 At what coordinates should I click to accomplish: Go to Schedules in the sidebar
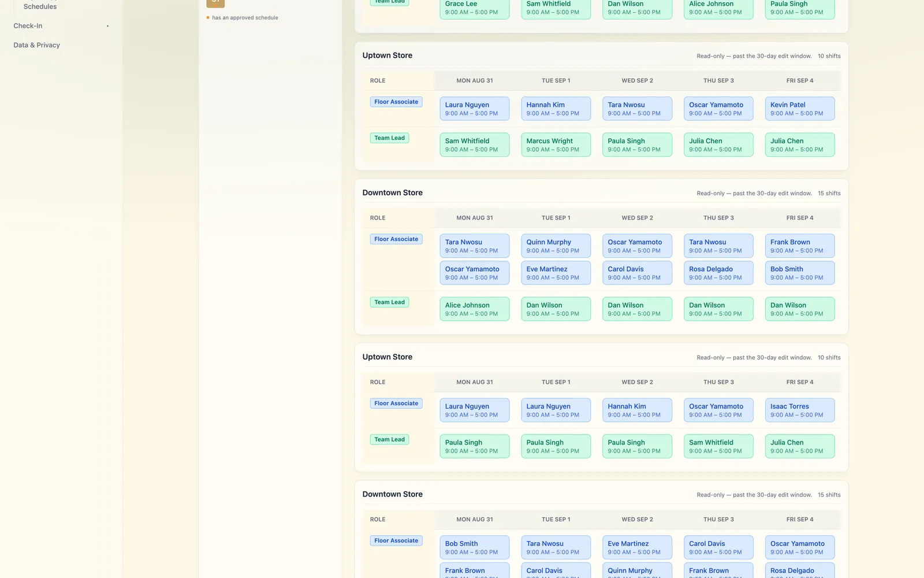pos(40,6)
